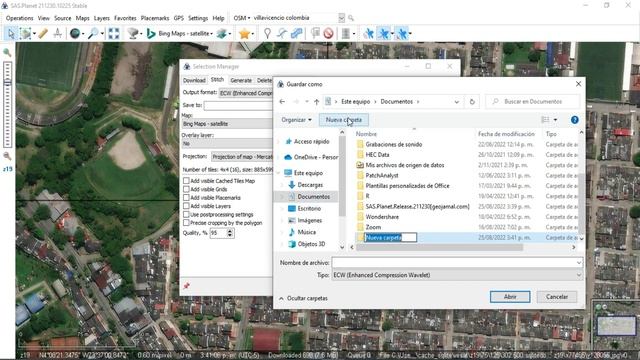Toggle full screen mode icon
640x360 pixels.
(114, 33)
